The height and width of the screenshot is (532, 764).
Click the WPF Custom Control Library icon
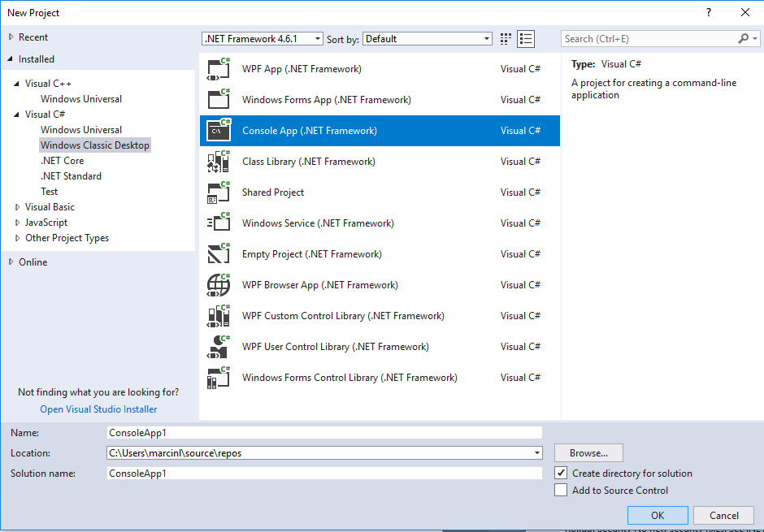point(219,316)
